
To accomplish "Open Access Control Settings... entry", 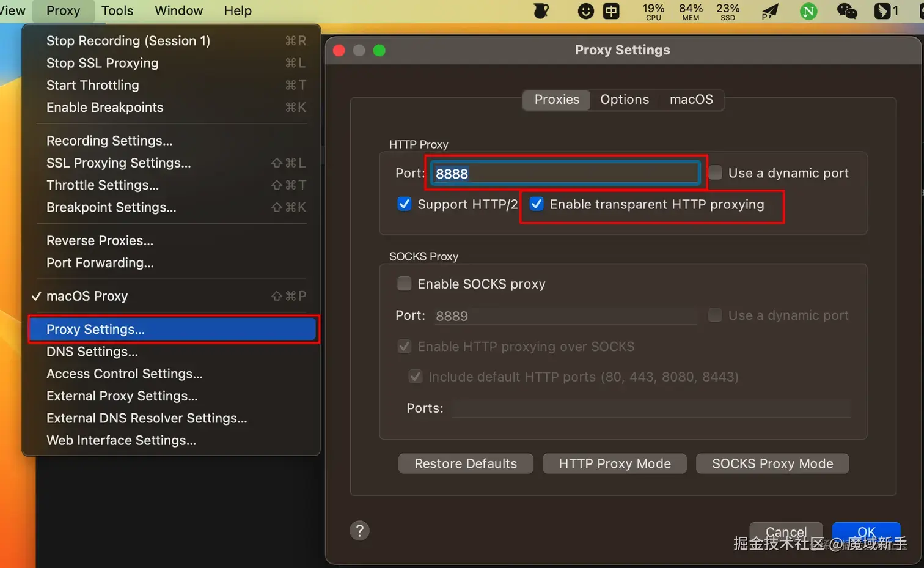I will coord(172,374).
